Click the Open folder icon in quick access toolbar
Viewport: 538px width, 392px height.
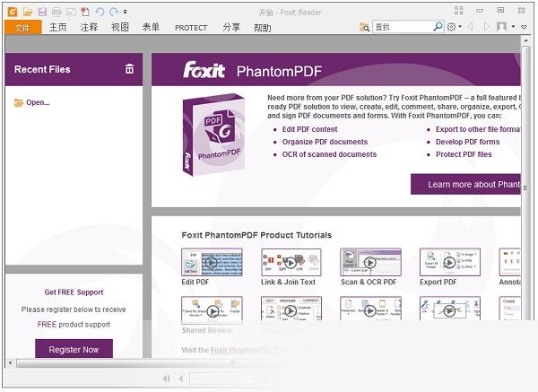point(28,12)
